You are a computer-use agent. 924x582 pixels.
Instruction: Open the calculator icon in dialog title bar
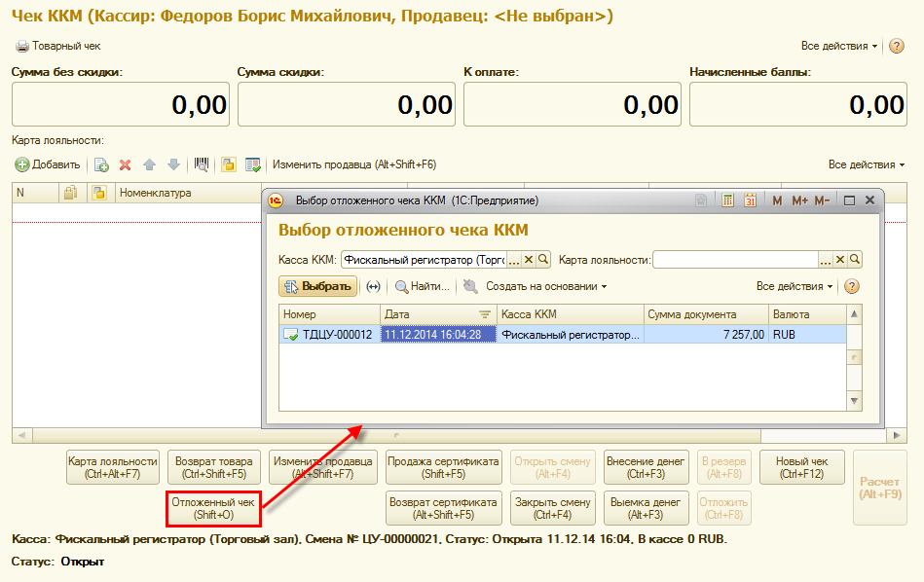(726, 200)
